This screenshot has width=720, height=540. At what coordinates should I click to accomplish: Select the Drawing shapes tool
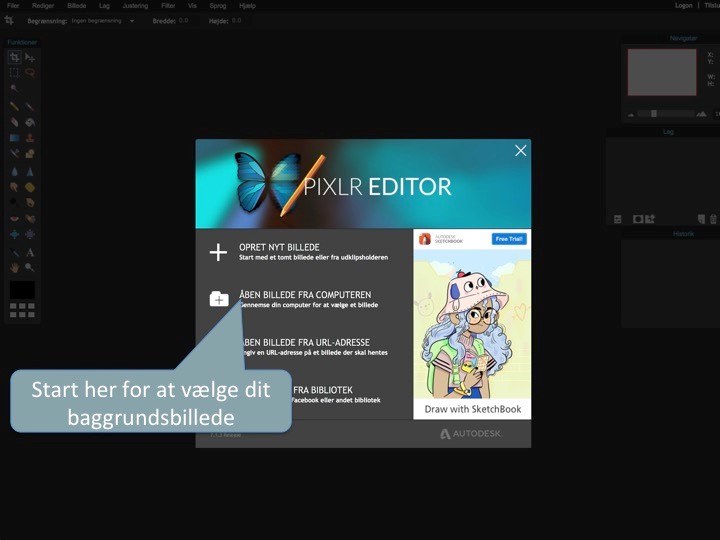(x=30, y=153)
